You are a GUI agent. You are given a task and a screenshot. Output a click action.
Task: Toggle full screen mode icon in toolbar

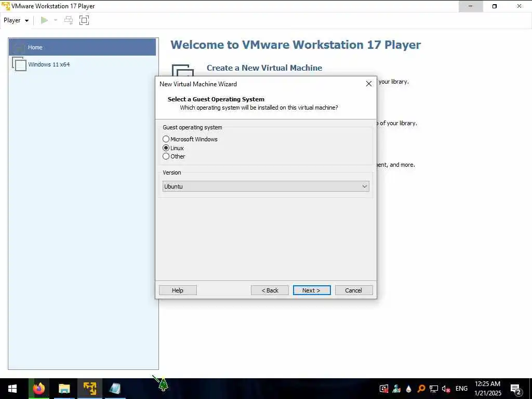[84, 20]
